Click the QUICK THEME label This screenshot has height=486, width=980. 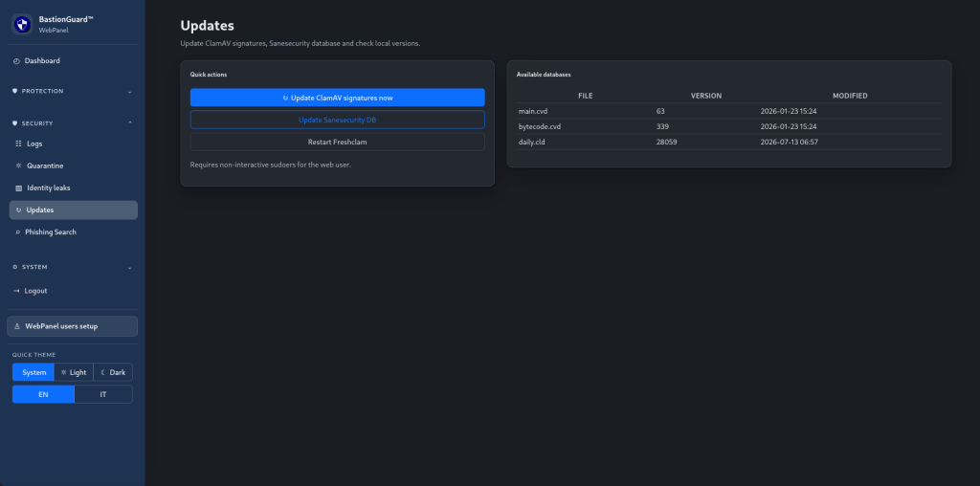coord(33,355)
